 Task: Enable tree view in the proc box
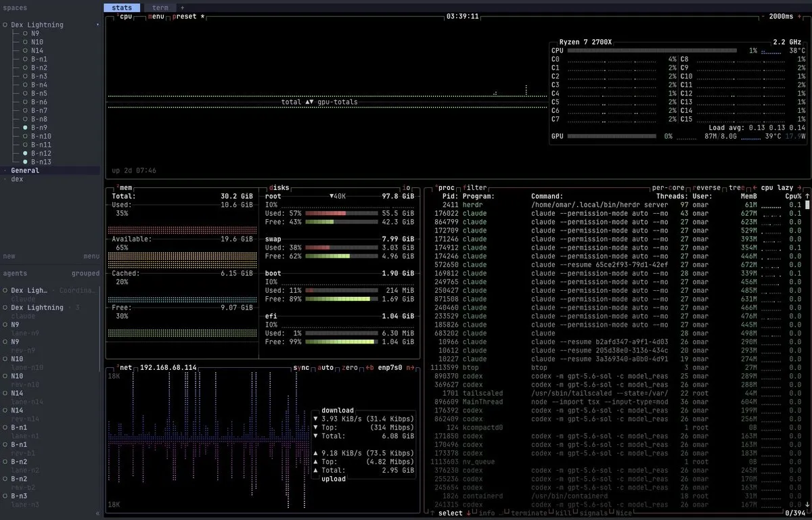click(736, 187)
